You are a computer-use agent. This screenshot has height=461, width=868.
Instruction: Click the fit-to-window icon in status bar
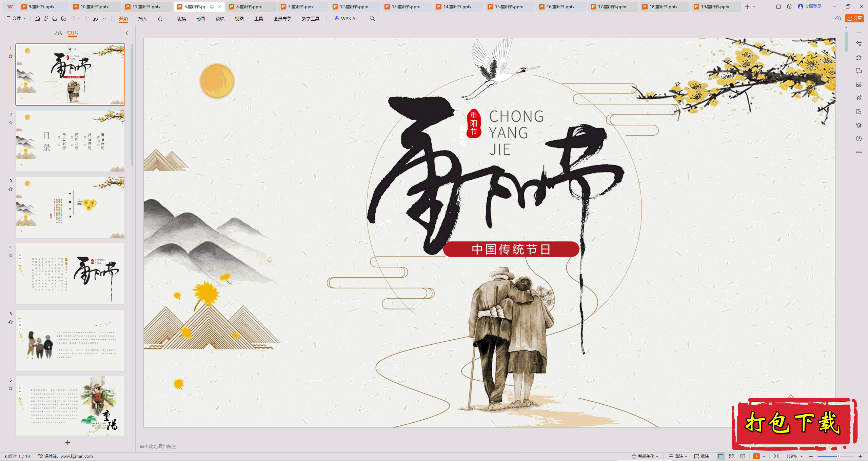[777, 456]
